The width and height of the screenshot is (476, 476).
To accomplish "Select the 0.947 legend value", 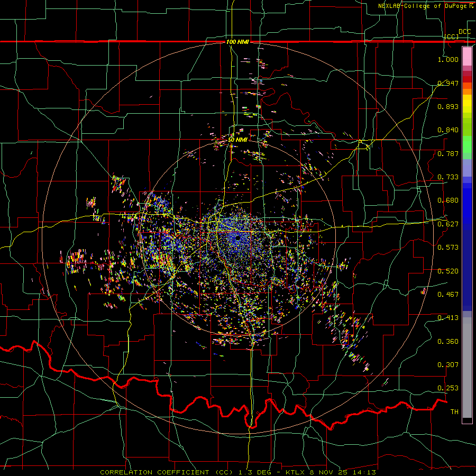I will click(448, 83).
